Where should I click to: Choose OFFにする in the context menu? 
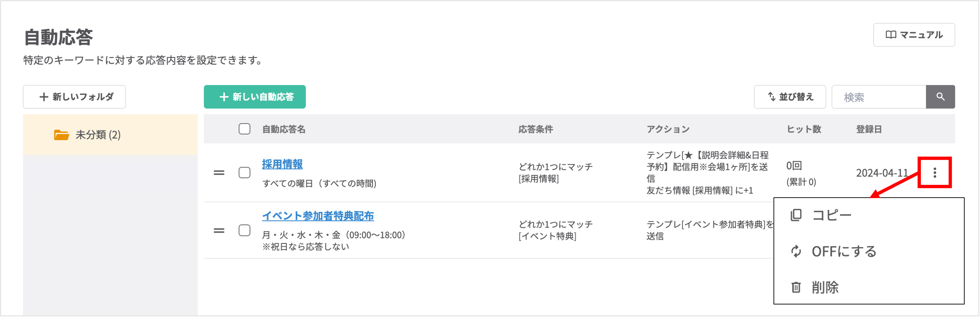(844, 251)
